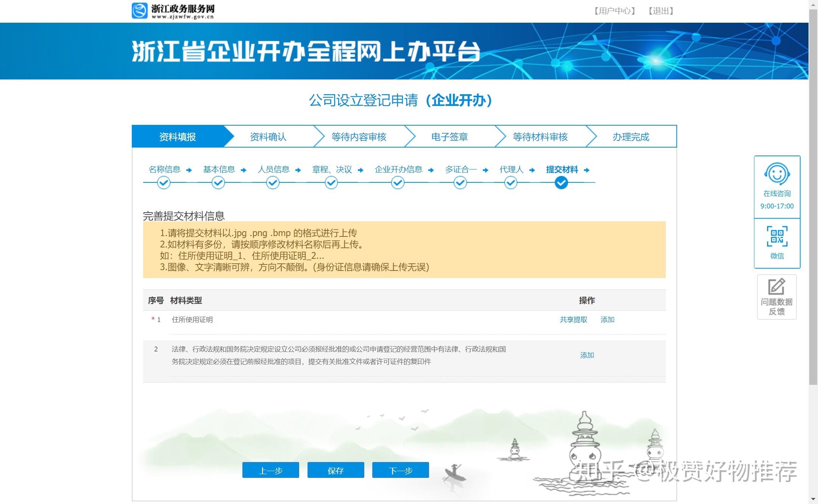Click arrow icon after 多证合一
The height and width of the screenshot is (504, 818).
tap(485, 170)
